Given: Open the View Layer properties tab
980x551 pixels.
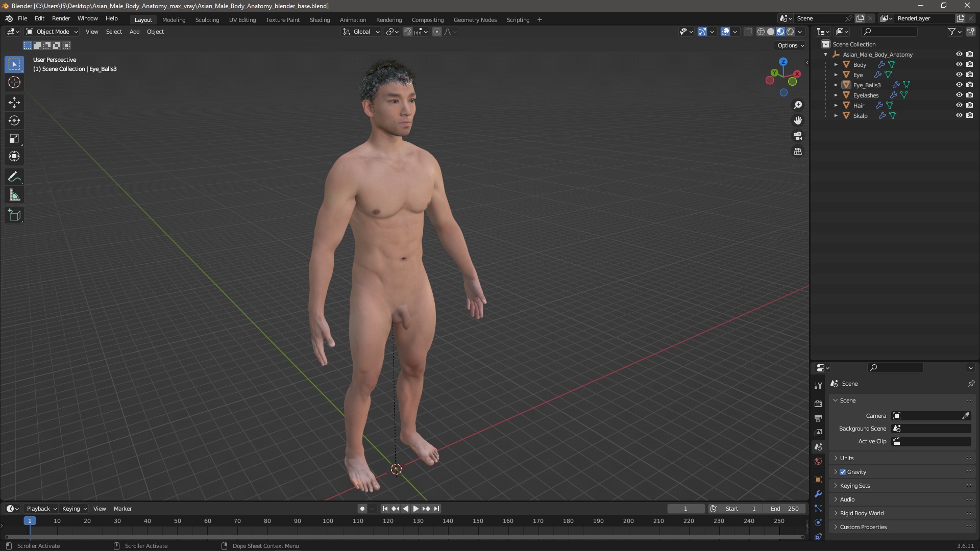Looking at the screenshot, I should tap(818, 432).
